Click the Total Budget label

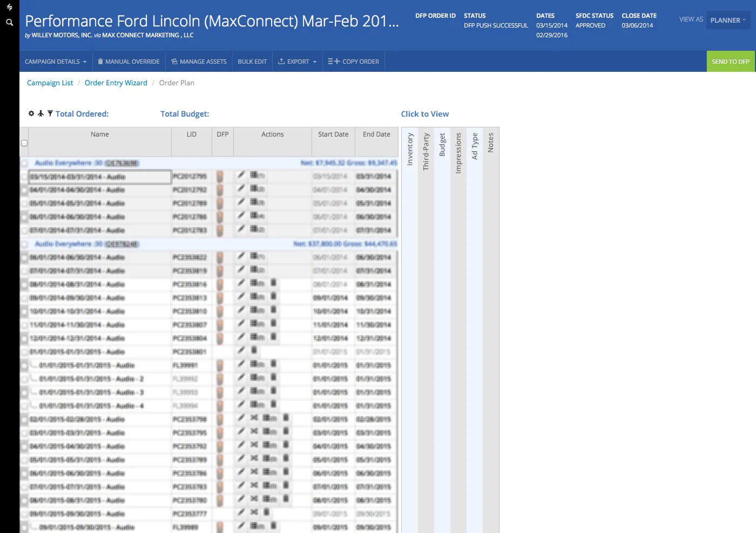coord(185,114)
